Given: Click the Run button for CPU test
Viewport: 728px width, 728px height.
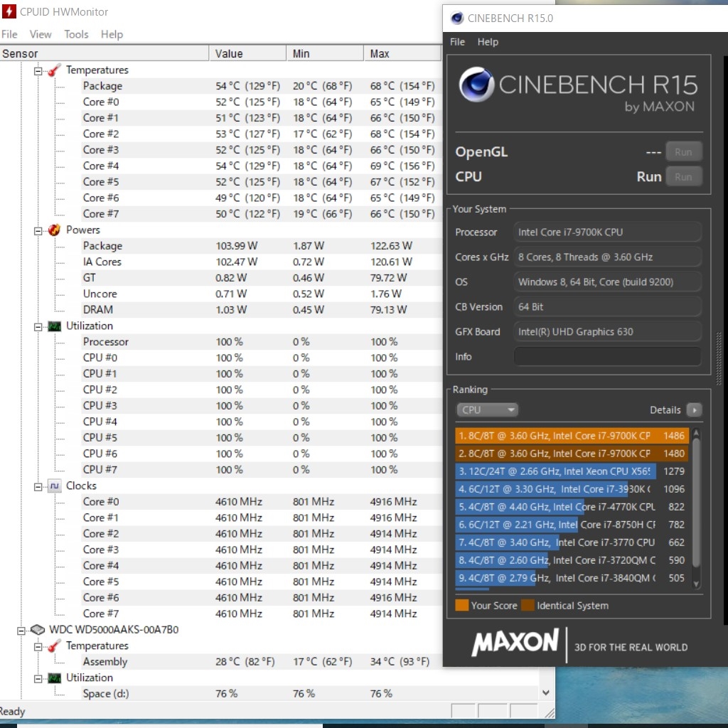Looking at the screenshot, I should point(683,177).
